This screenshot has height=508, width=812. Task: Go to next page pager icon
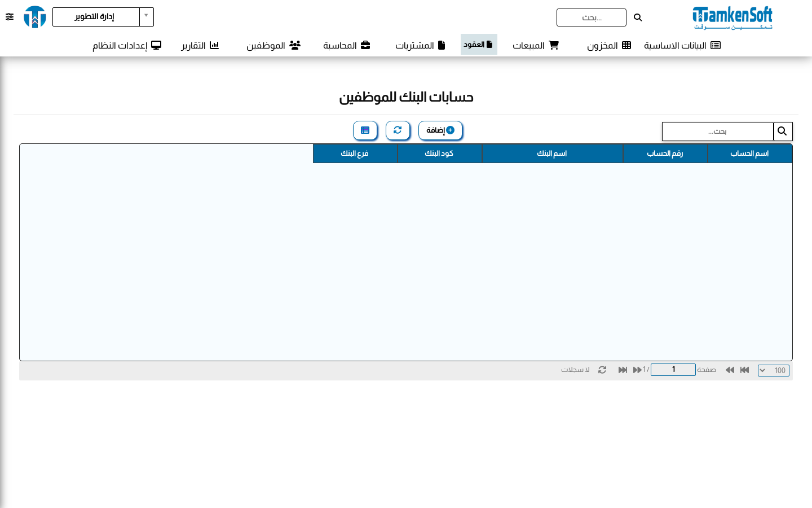637,370
